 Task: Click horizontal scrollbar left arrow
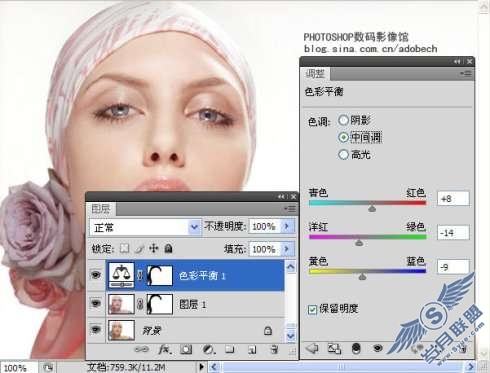[x=214, y=367]
